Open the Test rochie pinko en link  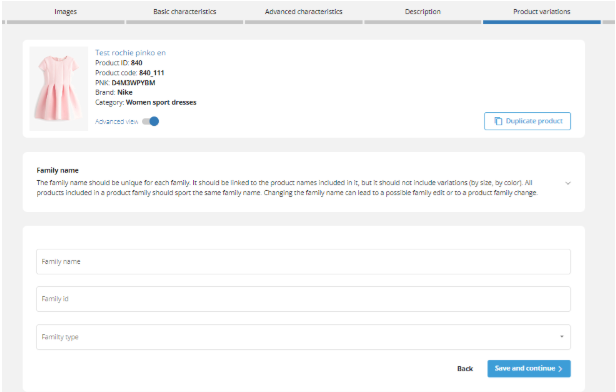(x=130, y=53)
